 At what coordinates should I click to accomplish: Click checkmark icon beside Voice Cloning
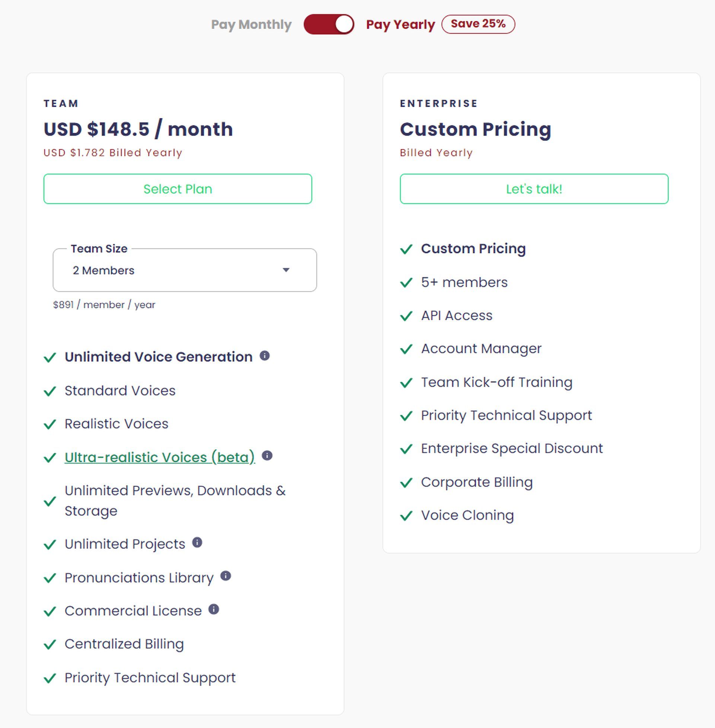pos(406,516)
